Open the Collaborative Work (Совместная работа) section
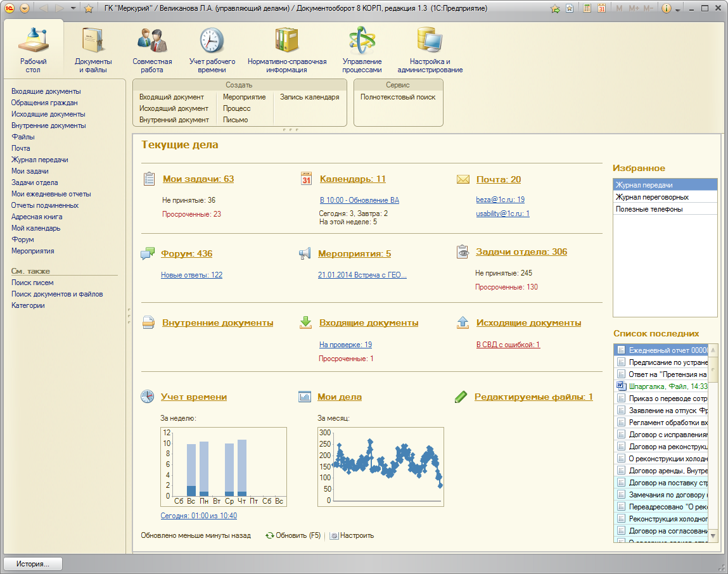The width and height of the screenshot is (728, 574). tap(152, 51)
